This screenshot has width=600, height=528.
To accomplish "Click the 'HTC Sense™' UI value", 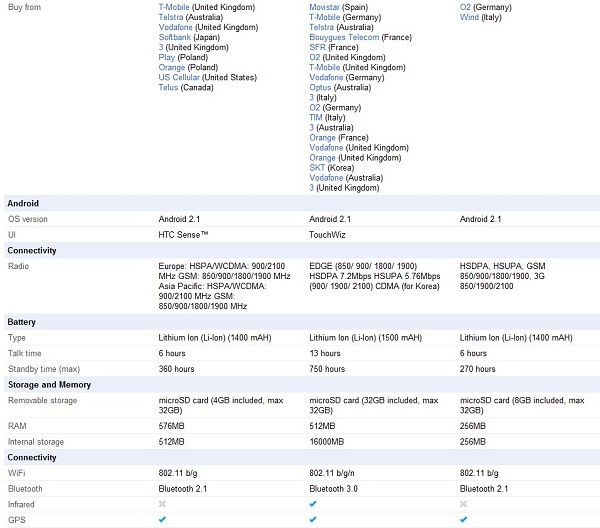I will click(183, 235).
